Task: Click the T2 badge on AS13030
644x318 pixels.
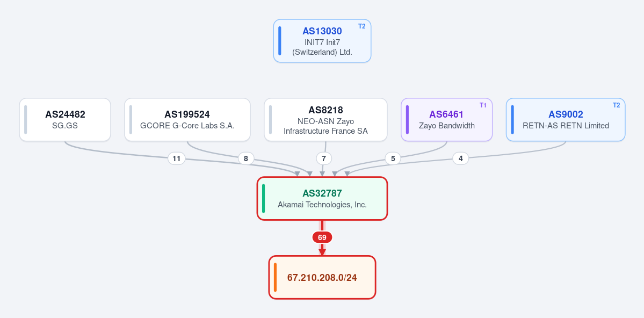Action: 361,26
